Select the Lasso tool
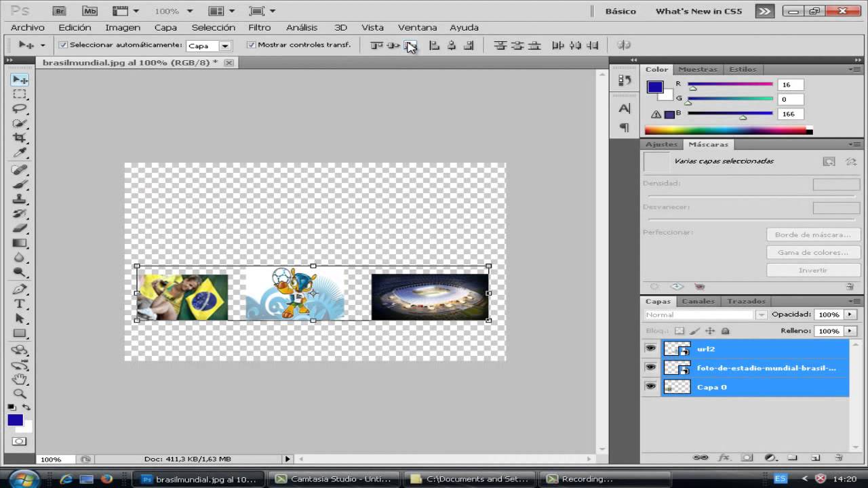Image resolution: width=868 pixels, height=488 pixels. click(x=20, y=109)
